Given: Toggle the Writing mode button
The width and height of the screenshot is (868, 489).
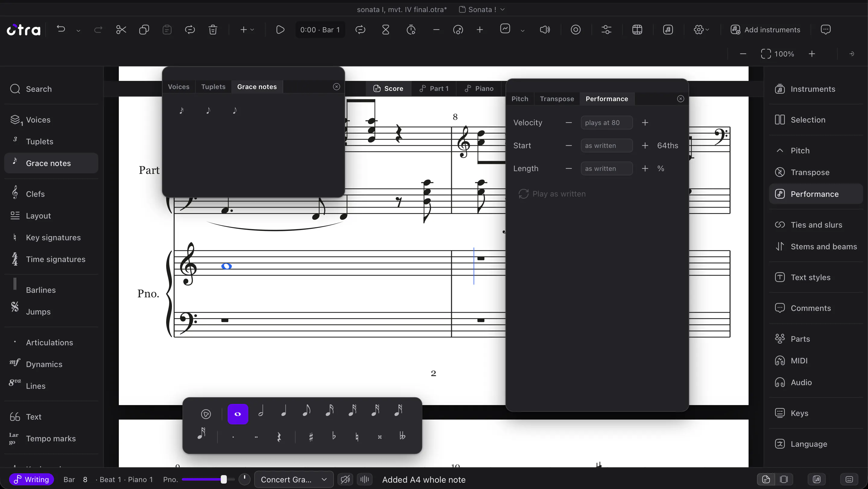Looking at the screenshot, I should tap(32, 479).
